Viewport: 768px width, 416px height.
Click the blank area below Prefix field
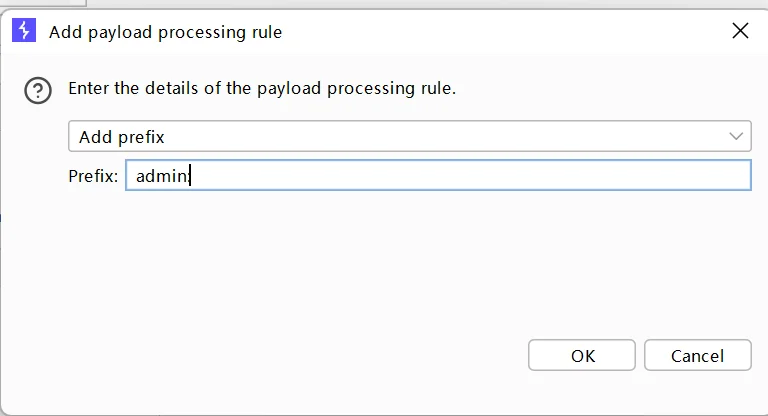[400, 260]
